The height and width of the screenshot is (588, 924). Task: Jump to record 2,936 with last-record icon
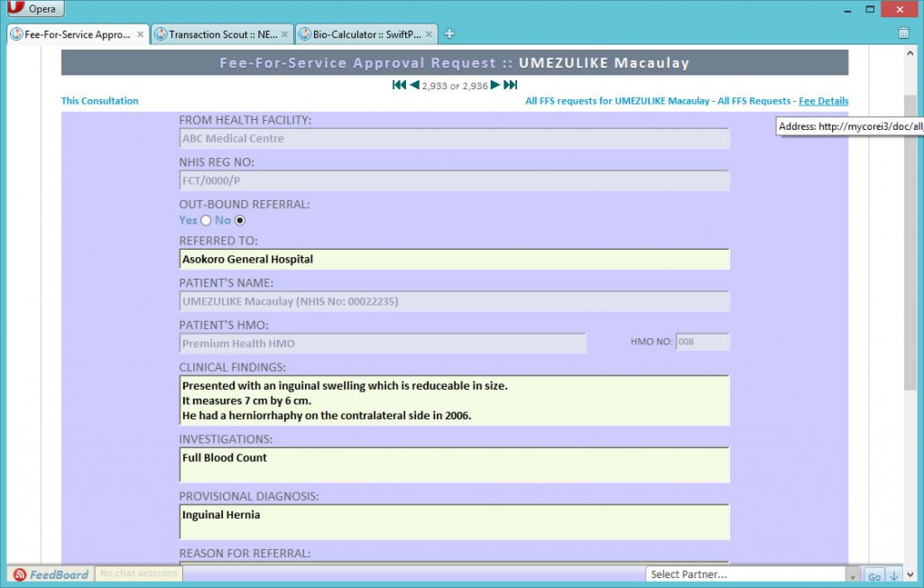tap(509, 85)
